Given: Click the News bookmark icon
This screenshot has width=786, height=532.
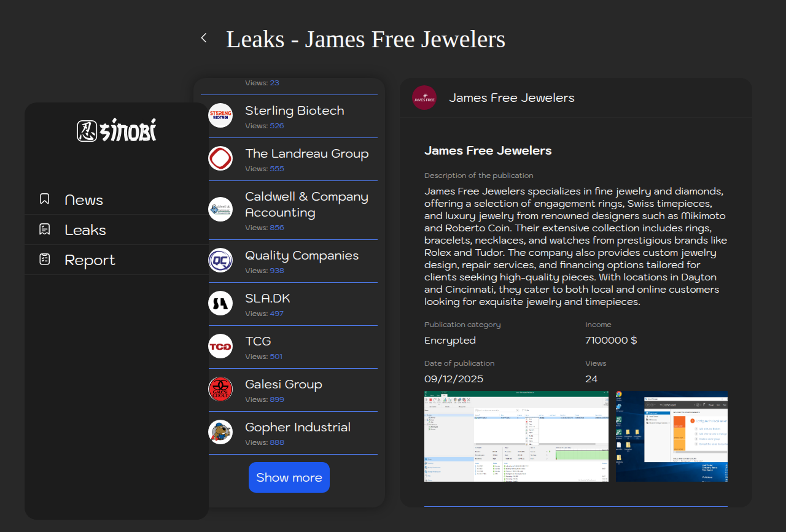Looking at the screenshot, I should pyautogui.click(x=45, y=199).
